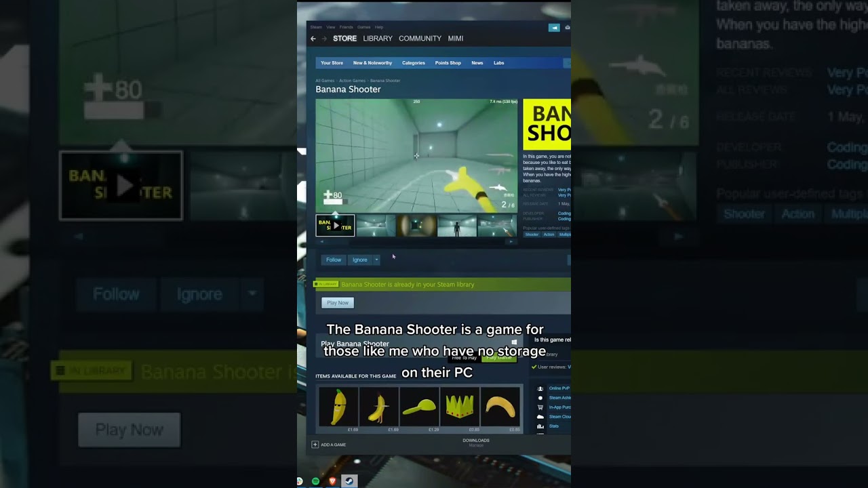Select the fifth screenshot thumbnail
This screenshot has width=868, height=488.
(x=497, y=226)
